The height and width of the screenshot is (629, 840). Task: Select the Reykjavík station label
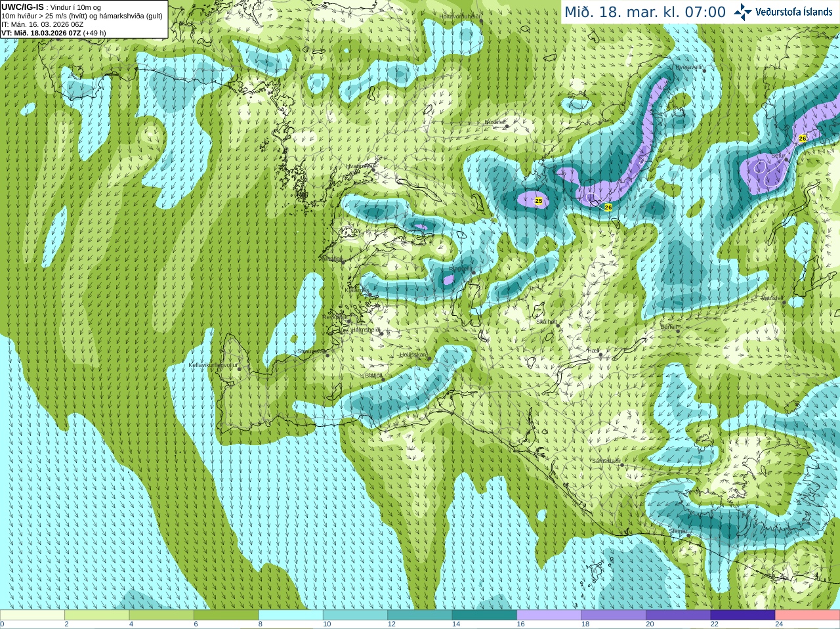pos(336,317)
